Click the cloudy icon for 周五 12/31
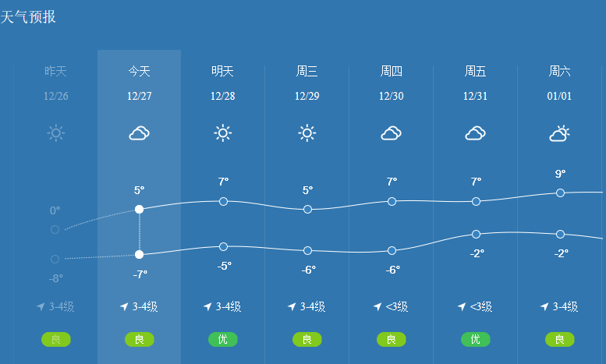This screenshot has width=606, height=364. [476, 133]
